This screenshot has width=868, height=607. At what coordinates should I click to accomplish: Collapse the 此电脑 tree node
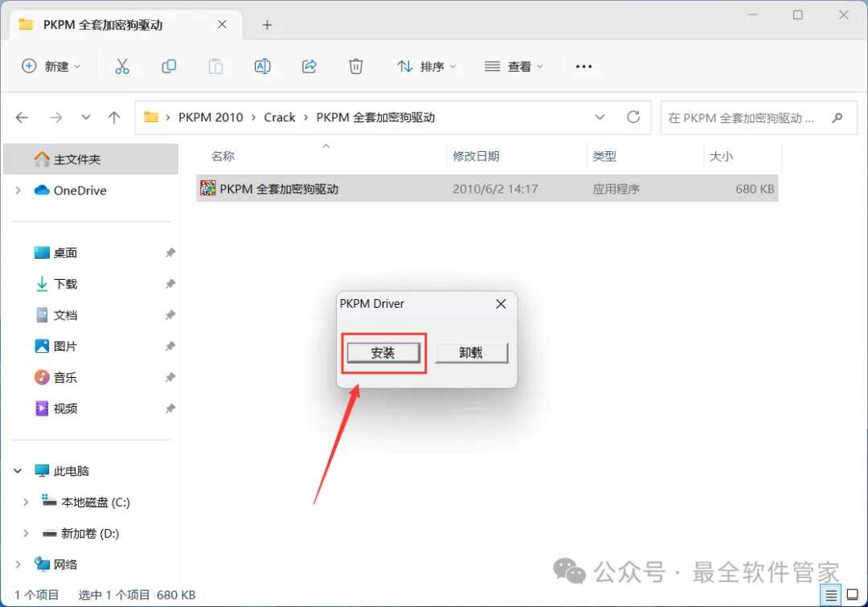point(18,471)
